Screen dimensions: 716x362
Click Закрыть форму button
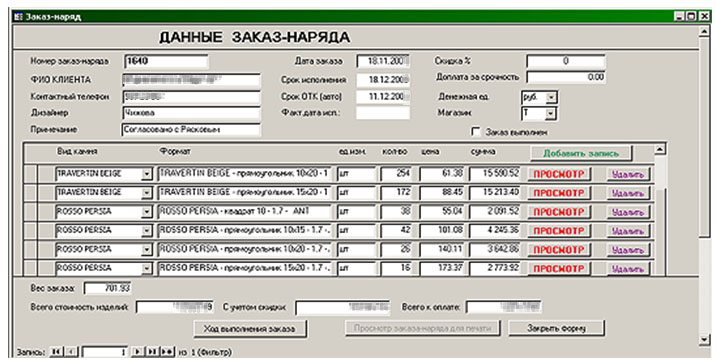pyautogui.click(x=556, y=328)
